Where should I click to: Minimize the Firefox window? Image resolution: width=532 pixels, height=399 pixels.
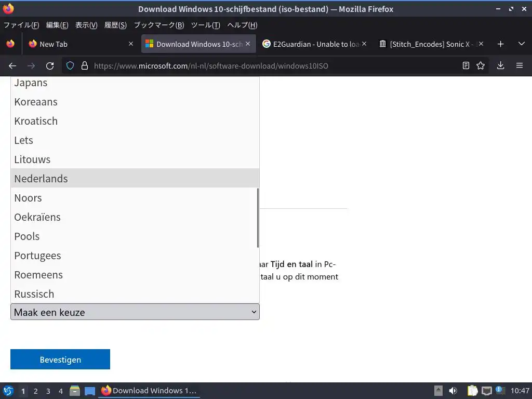[498, 9]
